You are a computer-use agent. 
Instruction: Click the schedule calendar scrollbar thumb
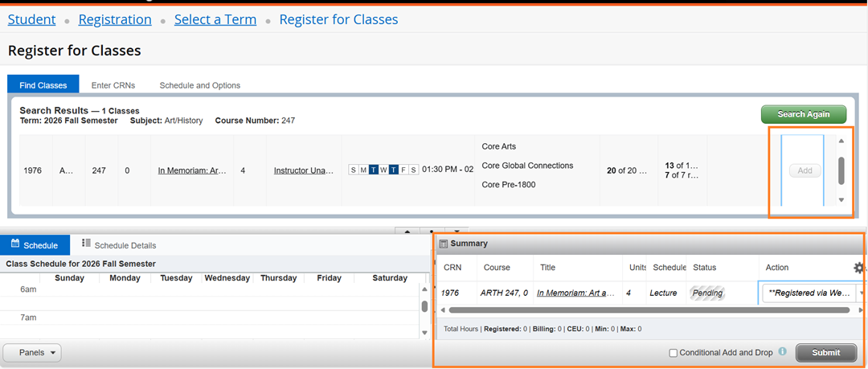tap(424, 306)
